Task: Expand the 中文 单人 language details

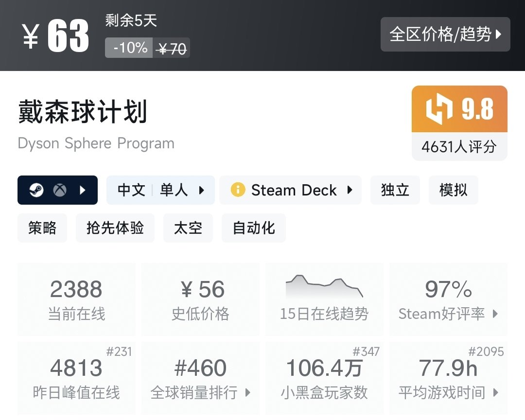Action: (160, 190)
